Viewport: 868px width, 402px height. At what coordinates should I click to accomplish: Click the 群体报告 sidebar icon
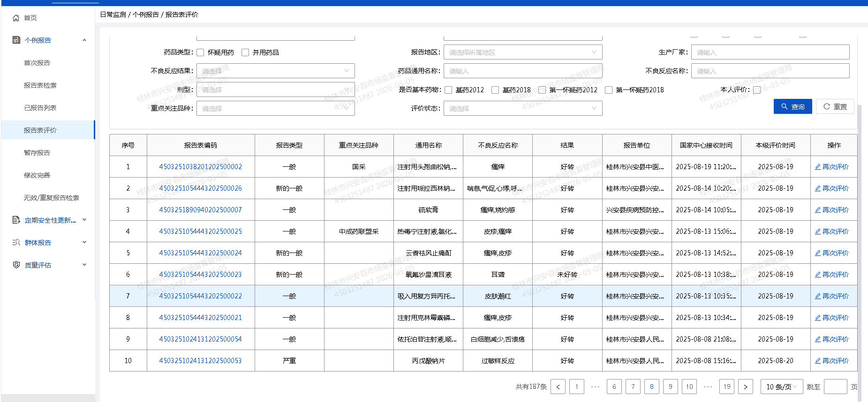pyautogui.click(x=16, y=242)
